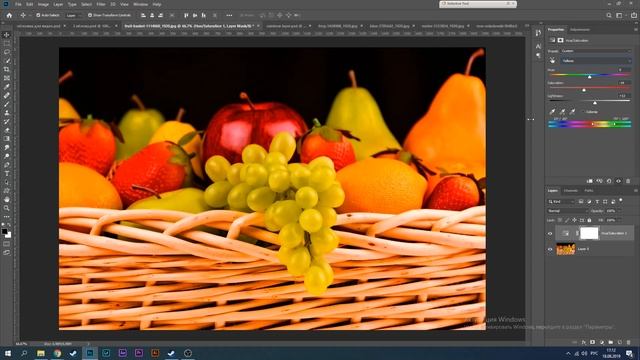Open the Auto-Select Layer dropdown
Screen dimensions: 640x360
[x=73, y=15]
